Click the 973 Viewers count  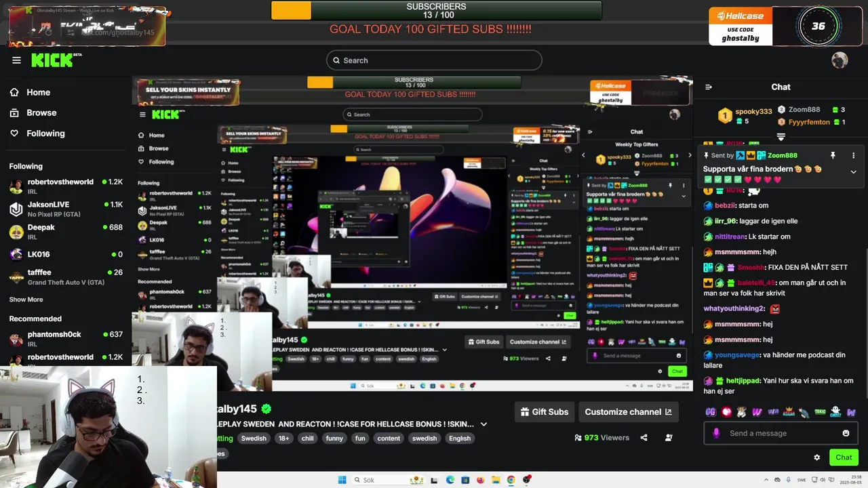pyautogui.click(x=602, y=438)
